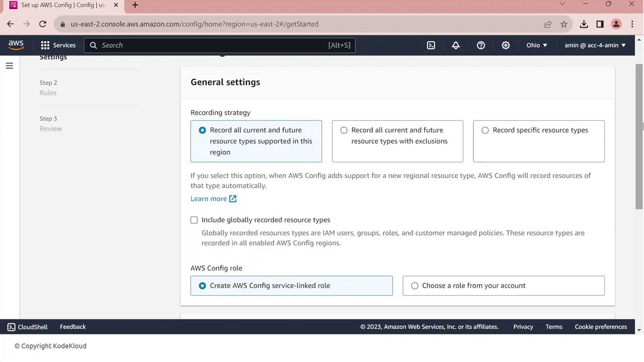This screenshot has width=644, height=362.
Task: Open the Terms link
Action: click(x=554, y=327)
